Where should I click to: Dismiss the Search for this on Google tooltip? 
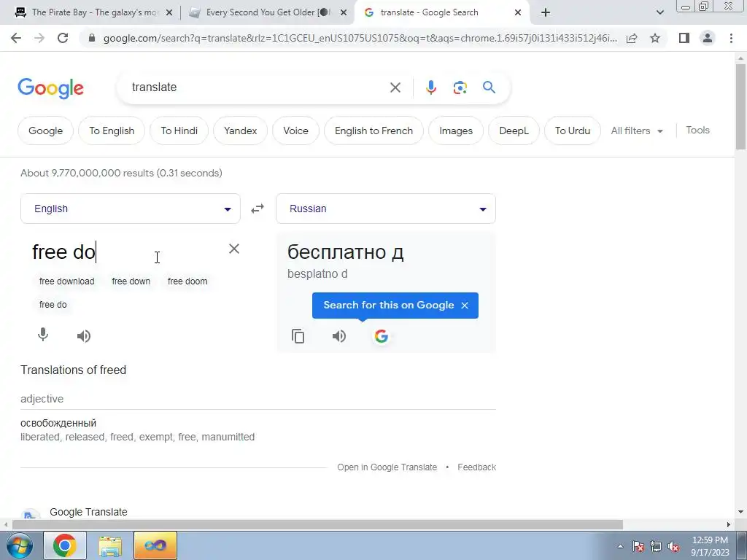pyautogui.click(x=465, y=306)
